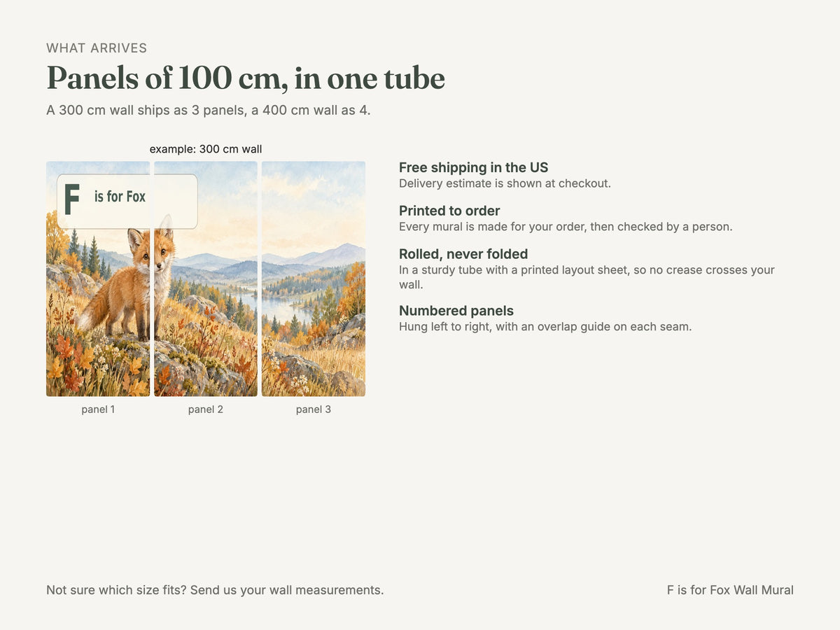Click the panel 1 mural thumbnail
The image size is (840, 630).
point(98,279)
